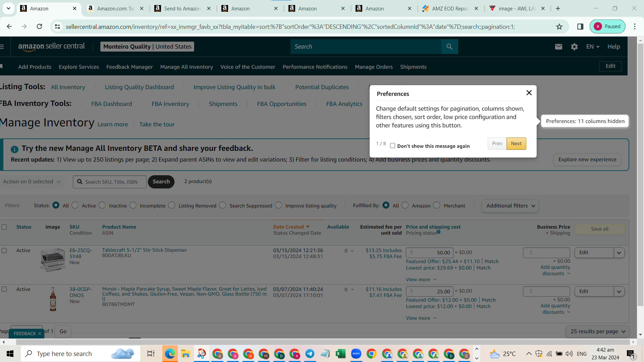This screenshot has width=644, height=362.
Task: Click the info icon beside Pricing status
Action: (x=438, y=232)
